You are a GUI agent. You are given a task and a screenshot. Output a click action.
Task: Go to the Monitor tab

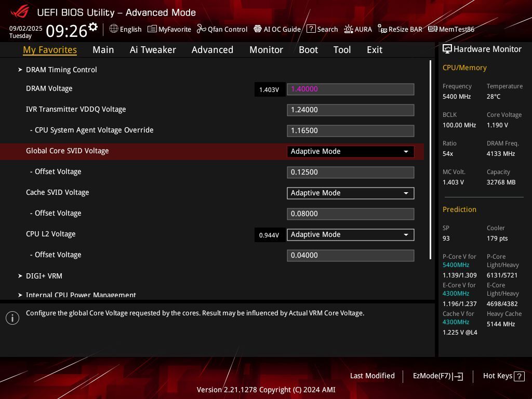click(266, 50)
